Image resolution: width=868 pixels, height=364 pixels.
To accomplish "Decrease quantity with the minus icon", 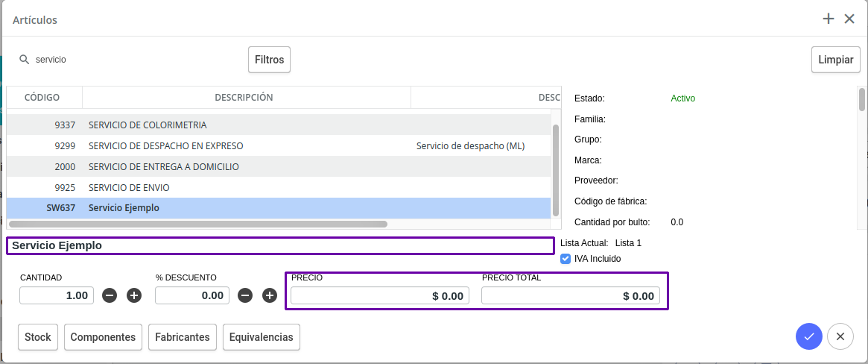I will (110, 295).
